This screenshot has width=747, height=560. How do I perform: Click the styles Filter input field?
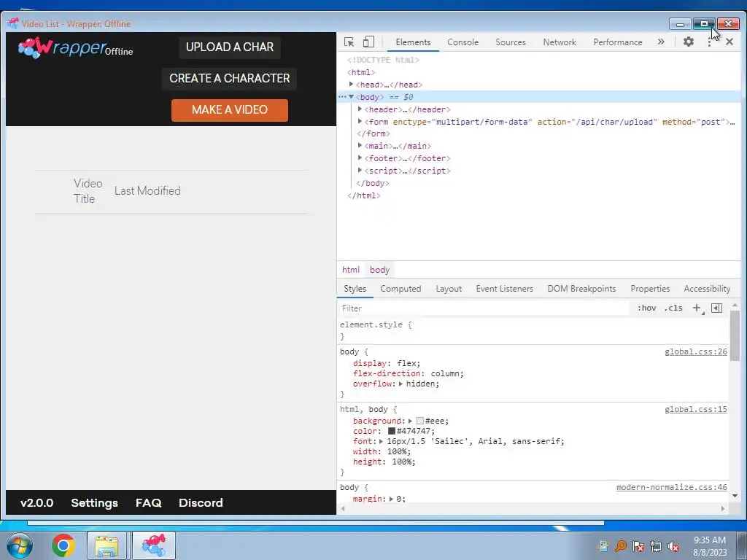[x=484, y=308]
